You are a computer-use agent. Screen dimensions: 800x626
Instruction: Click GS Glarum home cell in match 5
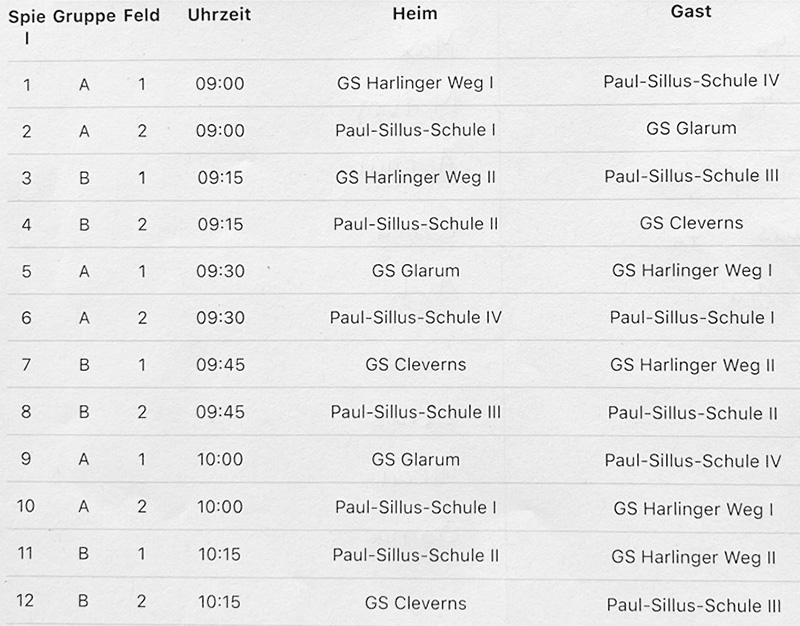pos(415,270)
